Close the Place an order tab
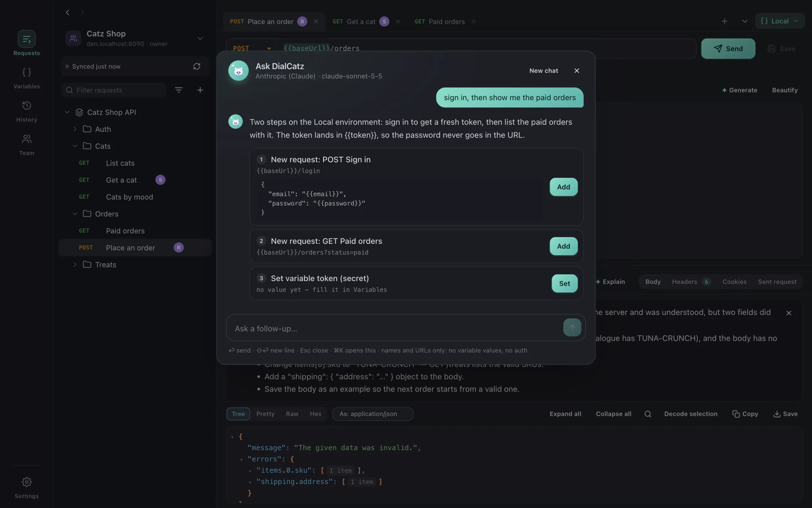812x508 pixels. click(316, 21)
